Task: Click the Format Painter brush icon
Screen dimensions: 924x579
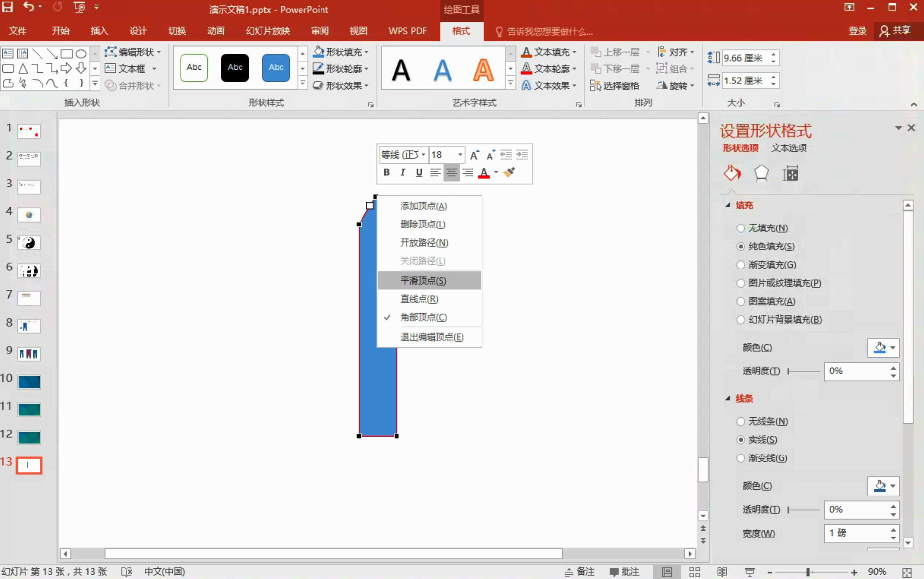Action: [509, 172]
